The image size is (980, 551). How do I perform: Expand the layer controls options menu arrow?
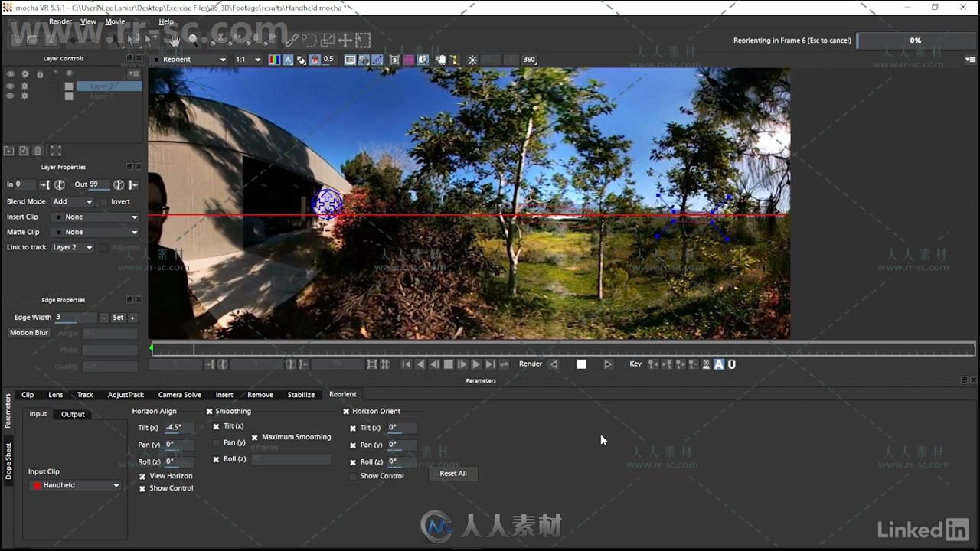pos(135,74)
